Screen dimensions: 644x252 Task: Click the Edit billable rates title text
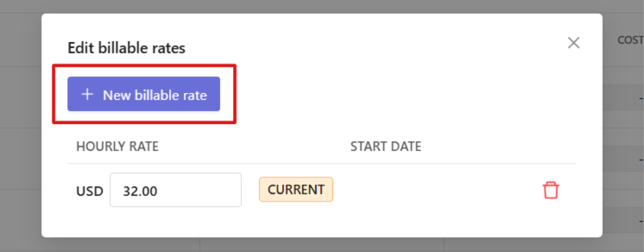[x=127, y=48]
